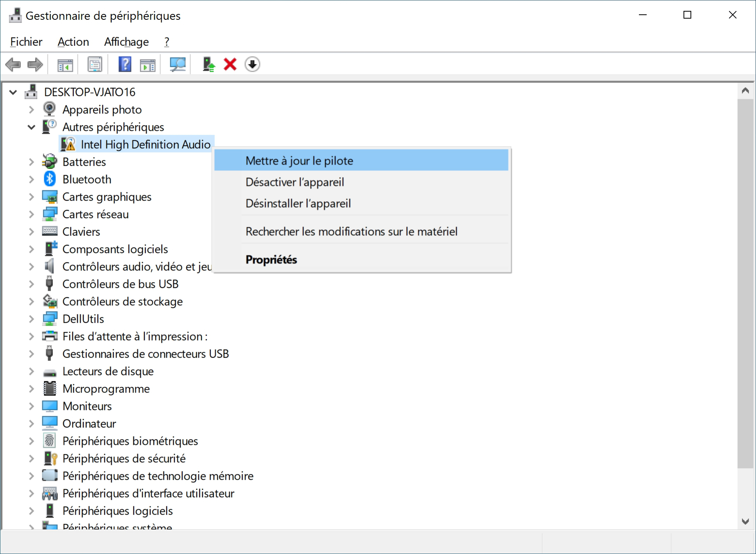The image size is (756, 554).
Task: Click the blue Help question-mark icon
Action: tap(125, 64)
